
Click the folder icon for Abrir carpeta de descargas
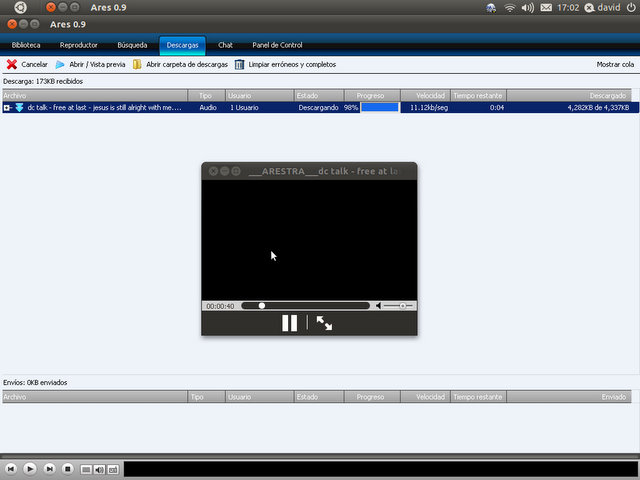point(137,64)
